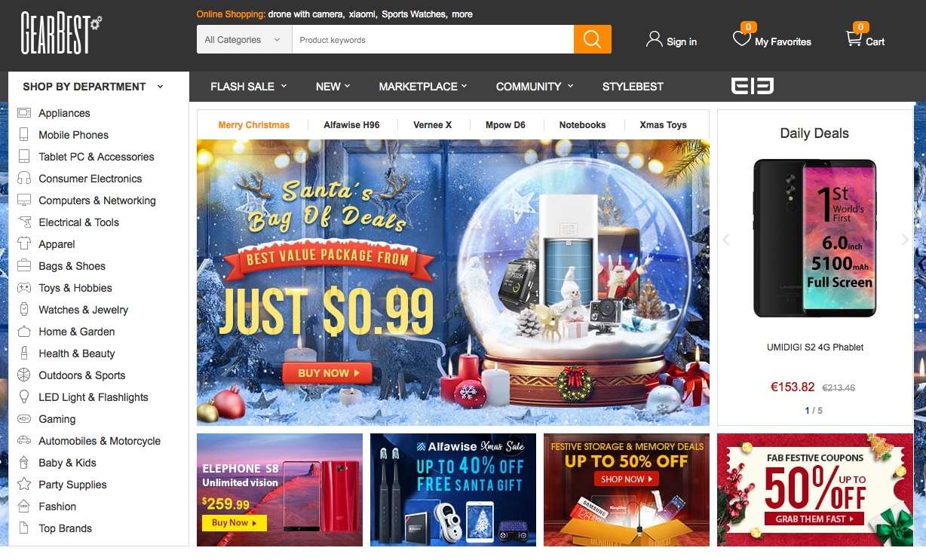Click the Sign in person icon
This screenshot has height=560, width=926.
[x=654, y=39]
